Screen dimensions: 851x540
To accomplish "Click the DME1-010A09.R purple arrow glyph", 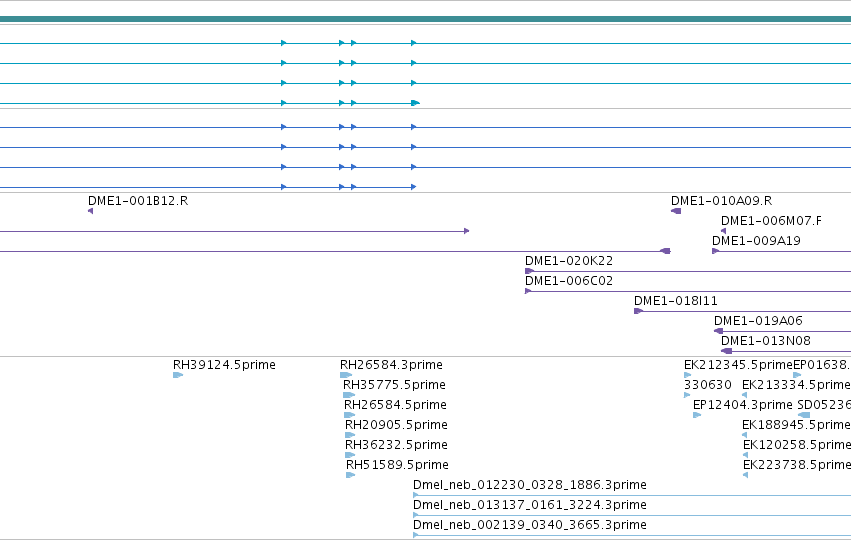I will [676, 211].
